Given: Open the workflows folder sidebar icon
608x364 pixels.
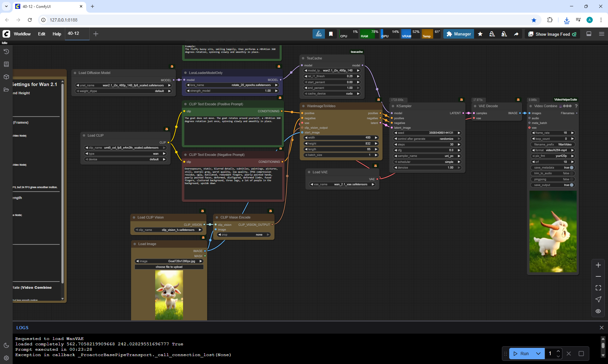Looking at the screenshot, I should [6, 89].
